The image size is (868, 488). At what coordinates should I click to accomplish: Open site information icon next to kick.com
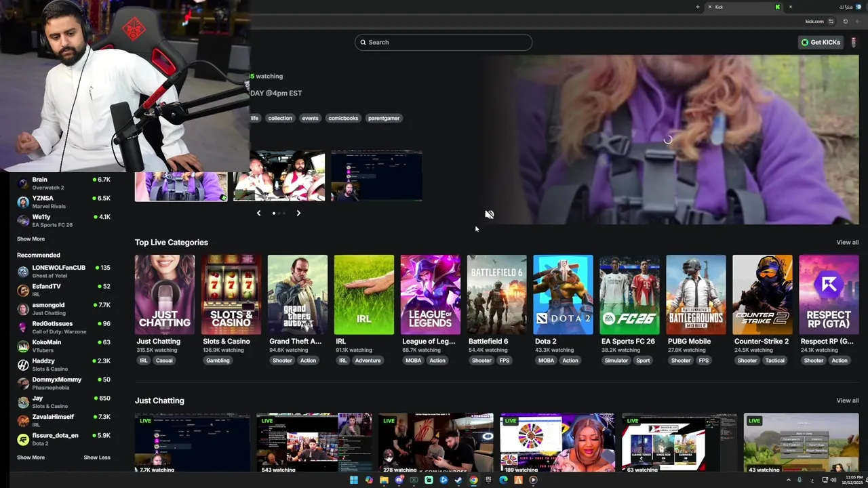pos(831,21)
